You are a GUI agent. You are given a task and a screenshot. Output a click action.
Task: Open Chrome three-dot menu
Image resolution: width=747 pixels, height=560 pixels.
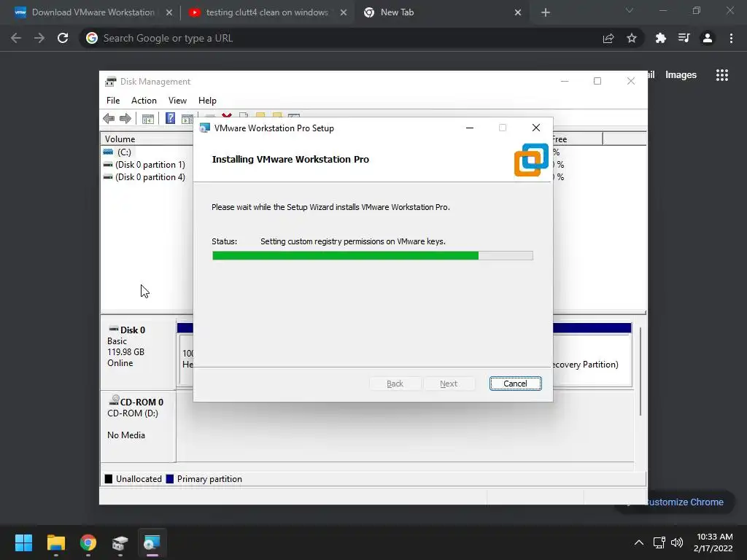731,38
